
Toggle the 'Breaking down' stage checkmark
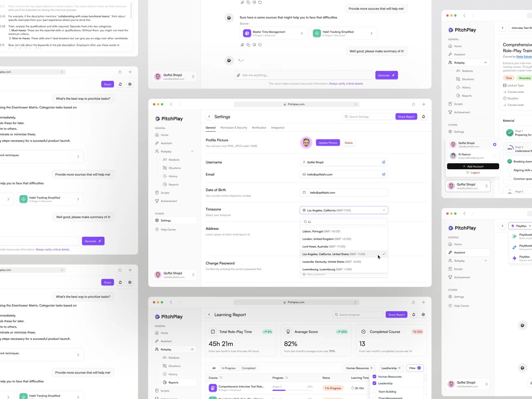[x=509, y=161]
